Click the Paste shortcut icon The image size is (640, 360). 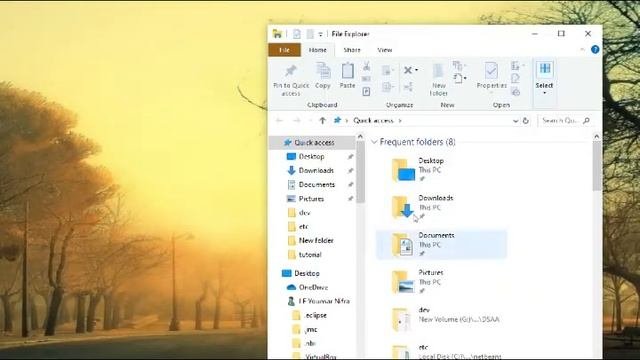366,92
